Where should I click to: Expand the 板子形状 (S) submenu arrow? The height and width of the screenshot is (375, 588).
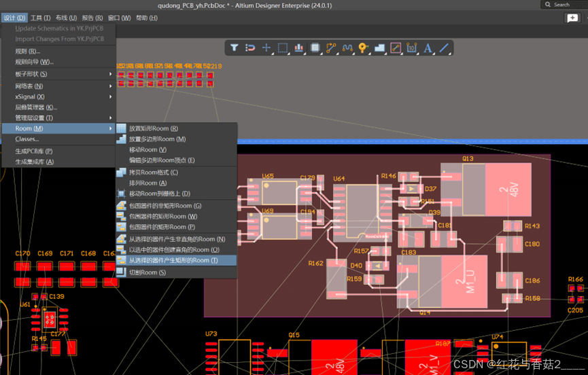(x=110, y=74)
